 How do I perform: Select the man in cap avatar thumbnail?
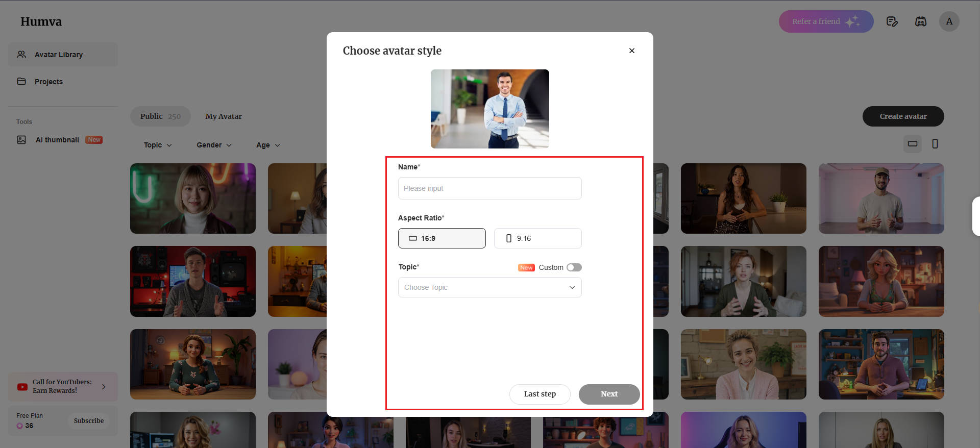[881, 198]
